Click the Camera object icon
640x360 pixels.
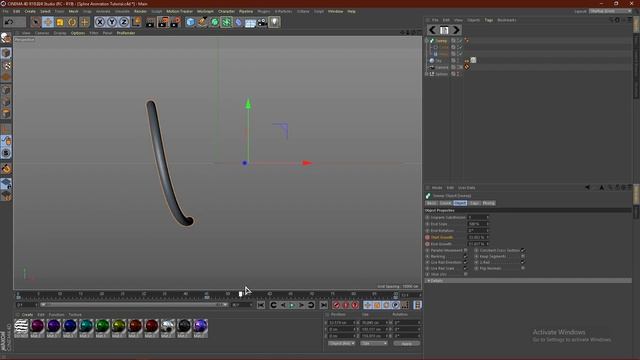[262, 22]
